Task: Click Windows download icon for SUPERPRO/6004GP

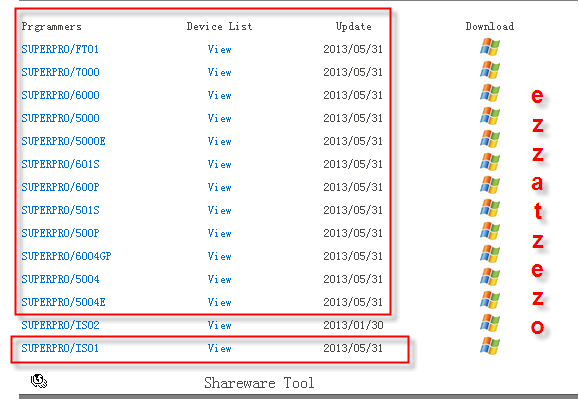Action: click(490, 254)
